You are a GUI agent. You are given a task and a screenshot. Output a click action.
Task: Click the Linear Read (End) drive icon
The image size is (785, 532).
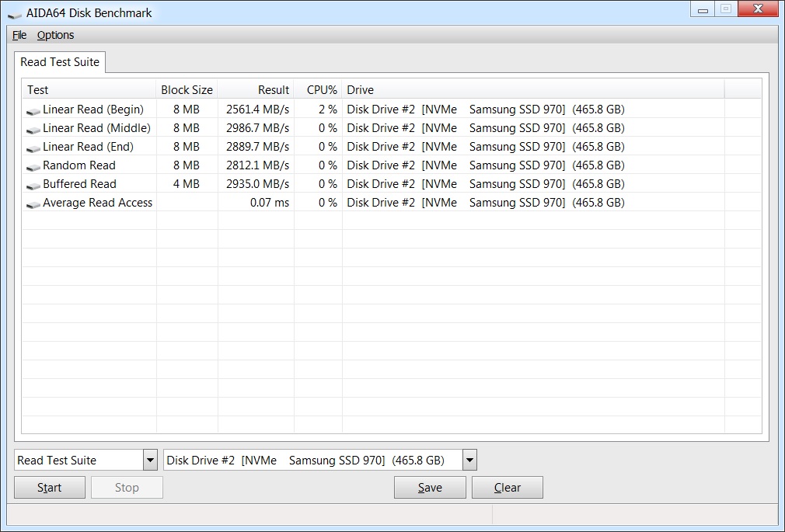pyautogui.click(x=33, y=148)
